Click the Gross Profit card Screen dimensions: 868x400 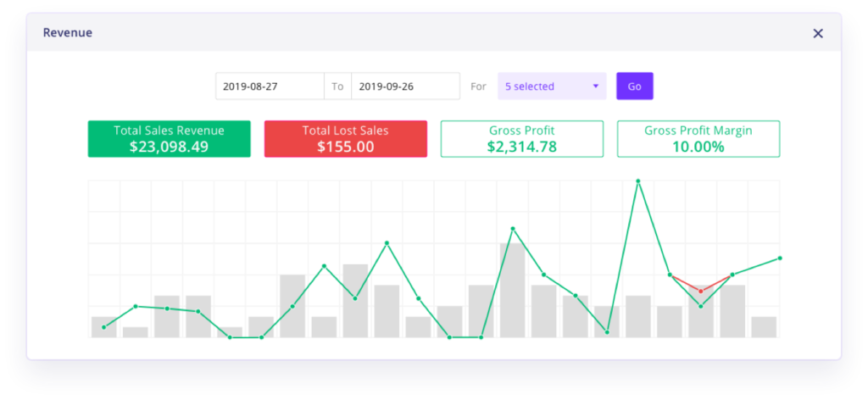[x=522, y=139]
